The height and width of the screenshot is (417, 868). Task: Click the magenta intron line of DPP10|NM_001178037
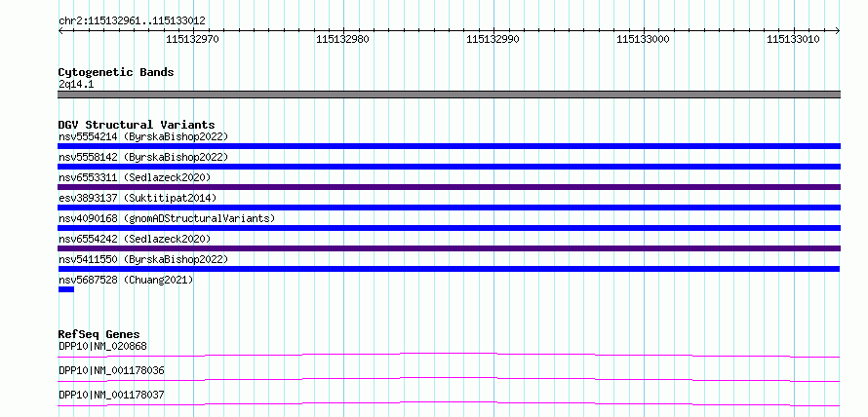coord(449,403)
